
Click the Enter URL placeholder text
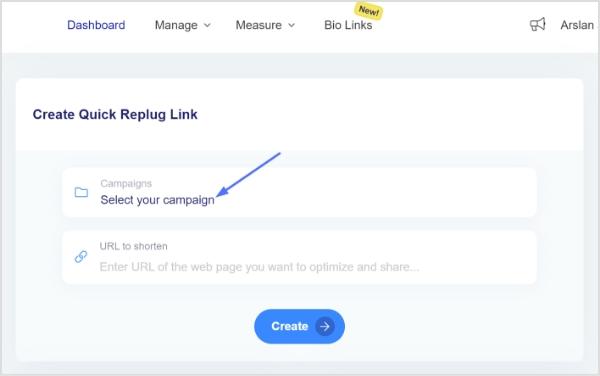(259, 267)
